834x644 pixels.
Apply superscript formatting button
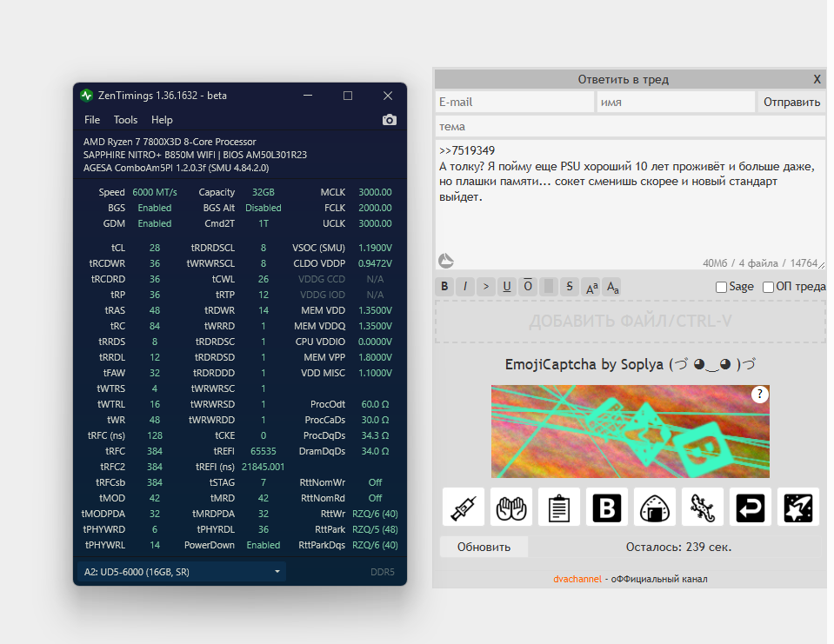click(591, 287)
